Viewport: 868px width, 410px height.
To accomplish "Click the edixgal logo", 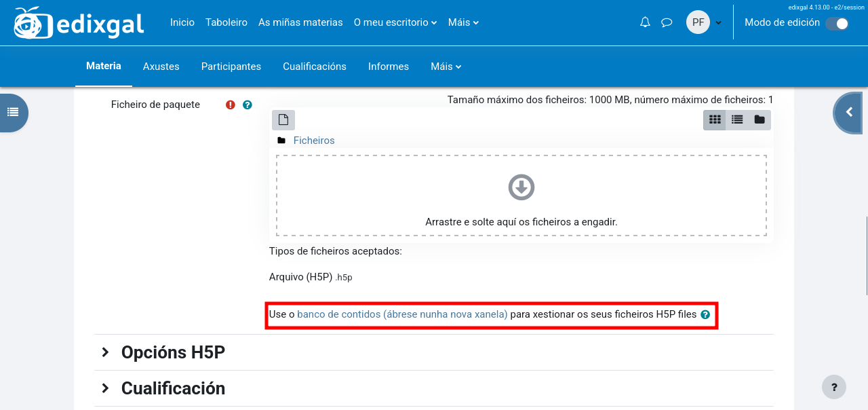I will click(79, 23).
